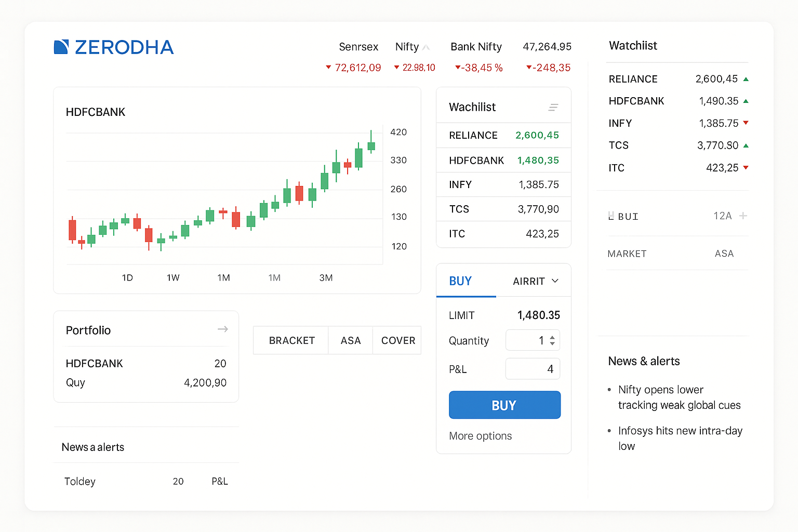The image size is (798, 532).
Task: Click the HDFCBANK chart title
Action: click(96, 112)
